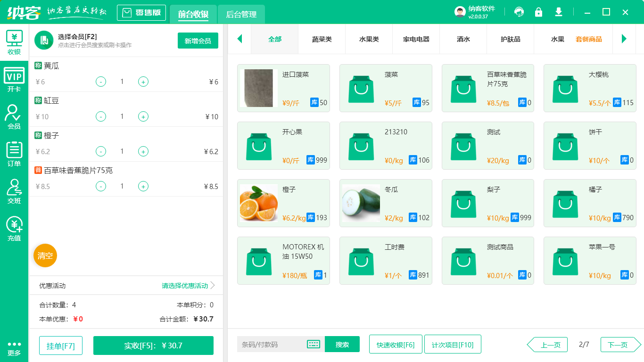
Task: Open the VIP 开卡 card-issuing panel icon
Action: click(14, 78)
